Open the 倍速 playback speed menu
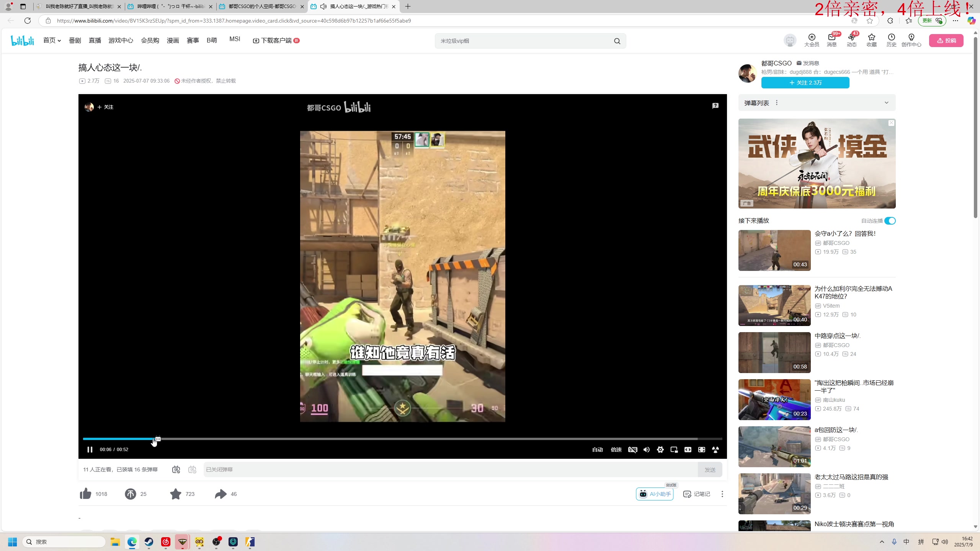This screenshot has height=551, width=980. coord(616,450)
